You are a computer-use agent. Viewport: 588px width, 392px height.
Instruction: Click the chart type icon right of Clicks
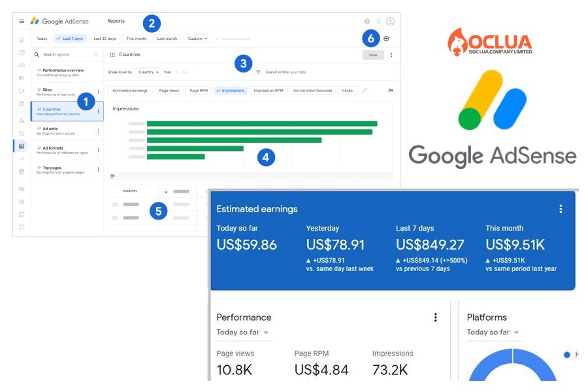(x=391, y=90)
